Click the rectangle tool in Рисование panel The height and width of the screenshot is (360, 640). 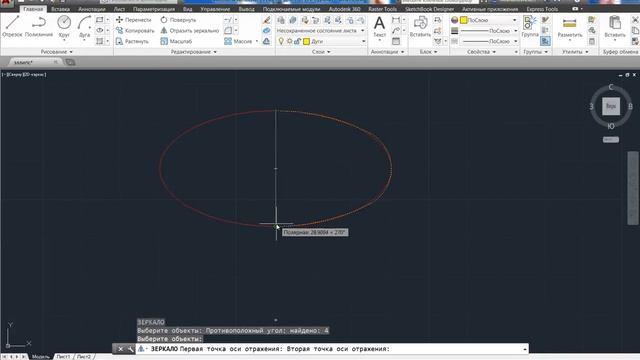pyautogui.click(x=100, y=20)
